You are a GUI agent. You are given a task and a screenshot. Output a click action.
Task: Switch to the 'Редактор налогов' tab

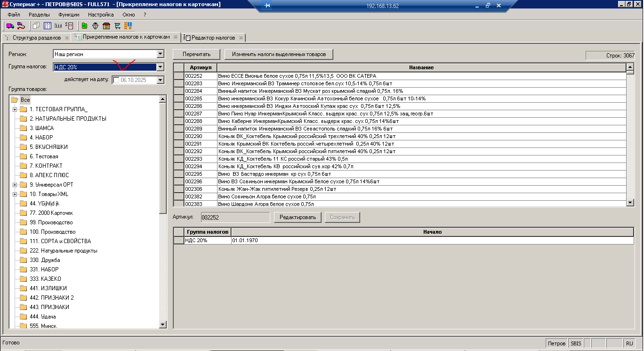pyautogui.click(x=213, y=38)
